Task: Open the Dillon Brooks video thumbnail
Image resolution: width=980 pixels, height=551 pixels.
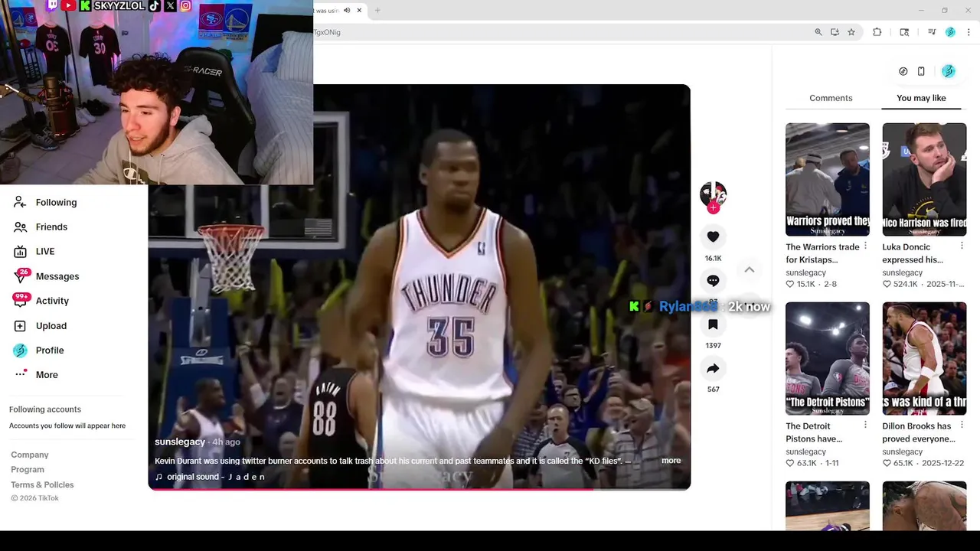Action: point(924,358)
